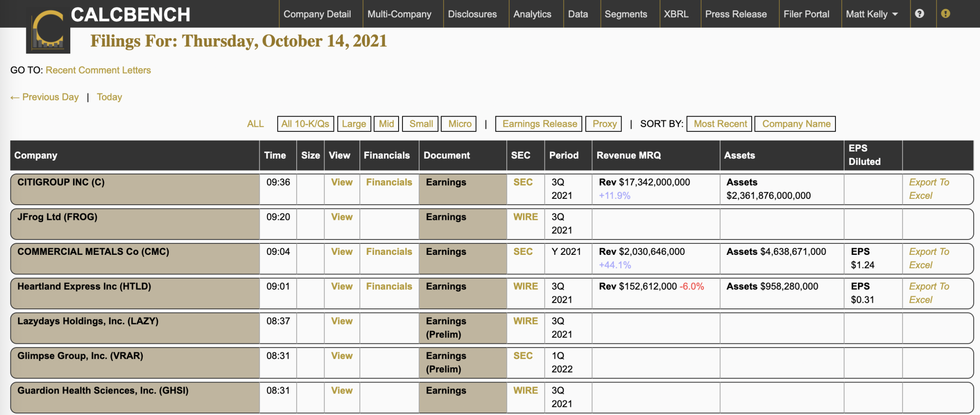Export Citigroup data to Excel
This screenshot has height=415, width=980.
point(928,189)
